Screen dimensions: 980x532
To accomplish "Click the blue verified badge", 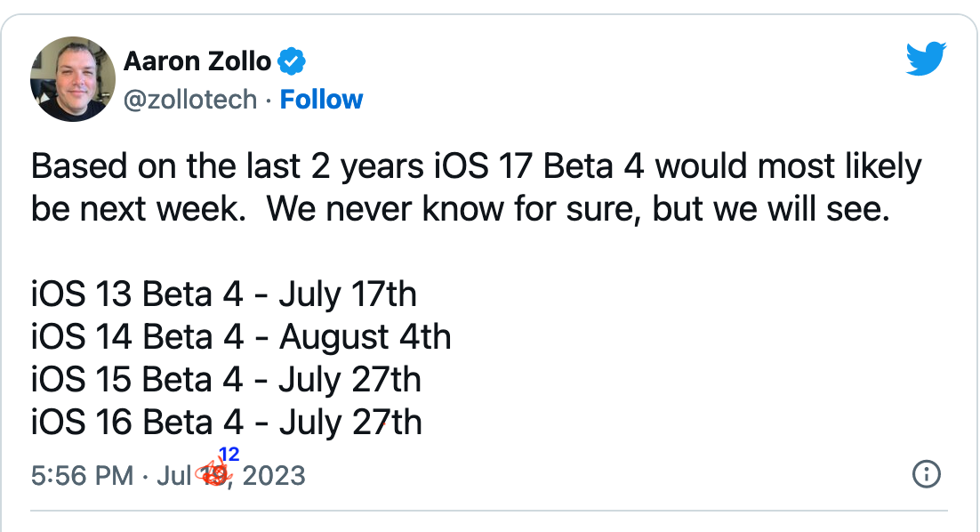I will point(293,61).
